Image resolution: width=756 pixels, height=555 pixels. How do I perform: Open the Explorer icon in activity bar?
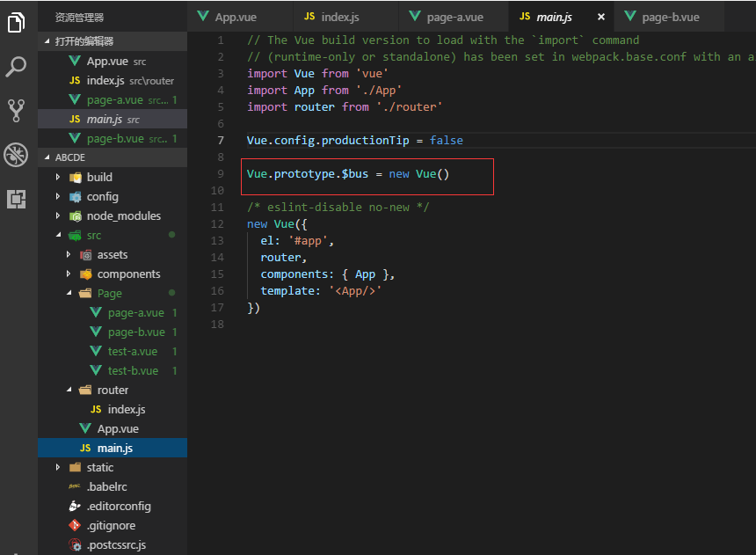coord(17,23)
